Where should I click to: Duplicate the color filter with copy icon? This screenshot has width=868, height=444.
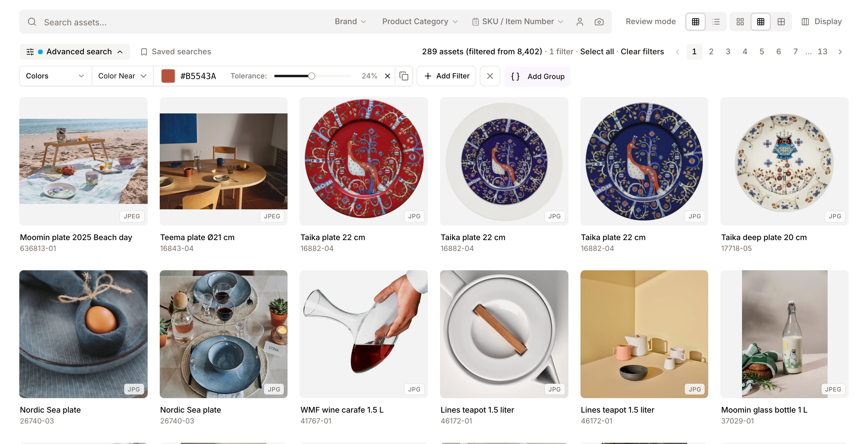click(404, 76)
